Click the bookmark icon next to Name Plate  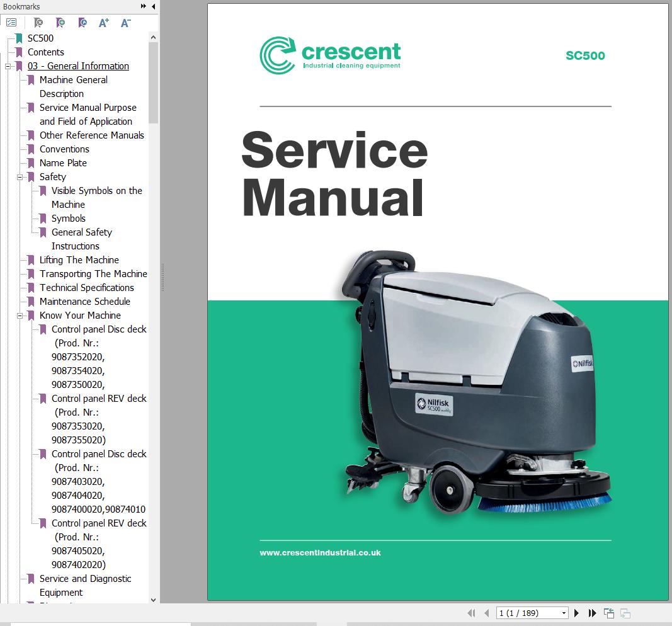click(31, 163)
